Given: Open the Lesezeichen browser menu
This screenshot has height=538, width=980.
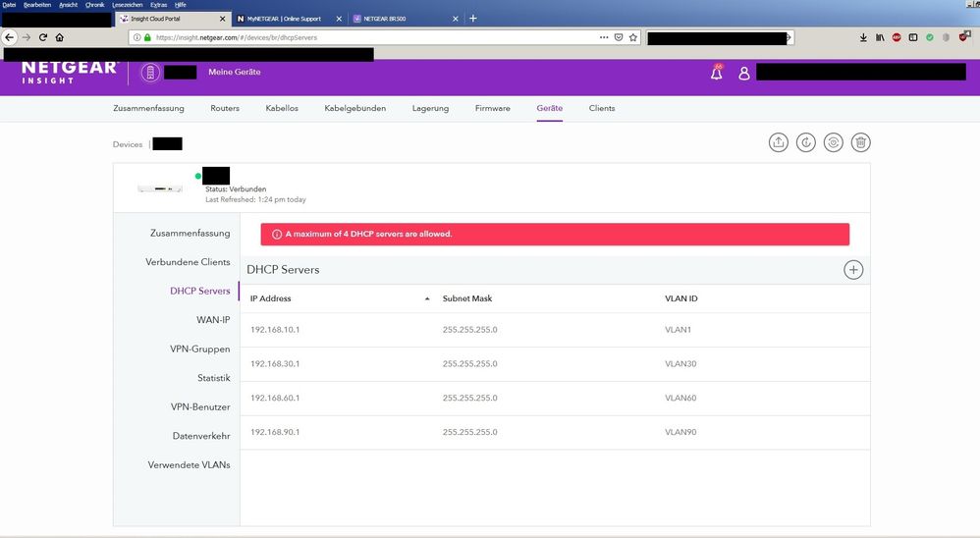Looking at the screenshot, I should tap(128, 4).
